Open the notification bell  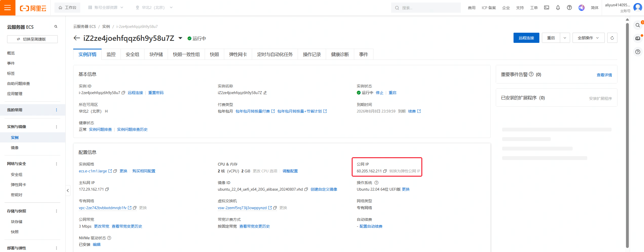tap(558, 8)
